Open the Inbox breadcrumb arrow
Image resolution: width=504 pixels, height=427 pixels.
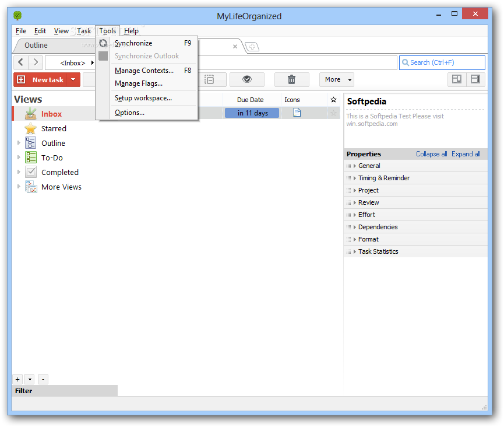pyautogui.click(x=93, y=63)
